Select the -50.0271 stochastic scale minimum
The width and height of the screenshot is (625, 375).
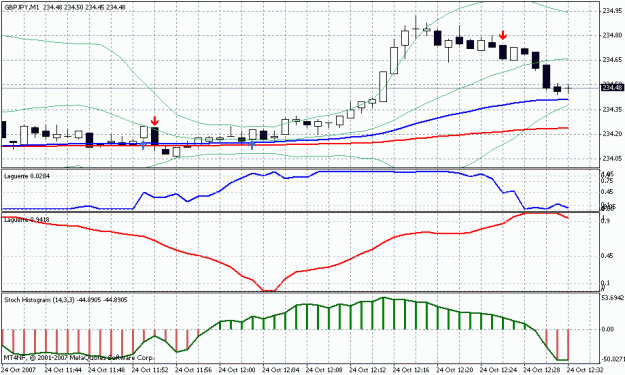click(612, 360)
